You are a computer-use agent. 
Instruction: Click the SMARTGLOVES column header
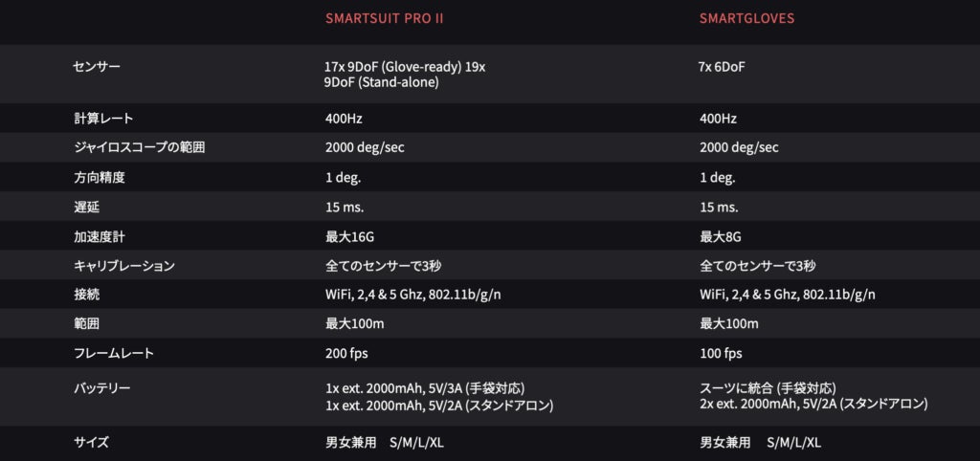(748, 19)
